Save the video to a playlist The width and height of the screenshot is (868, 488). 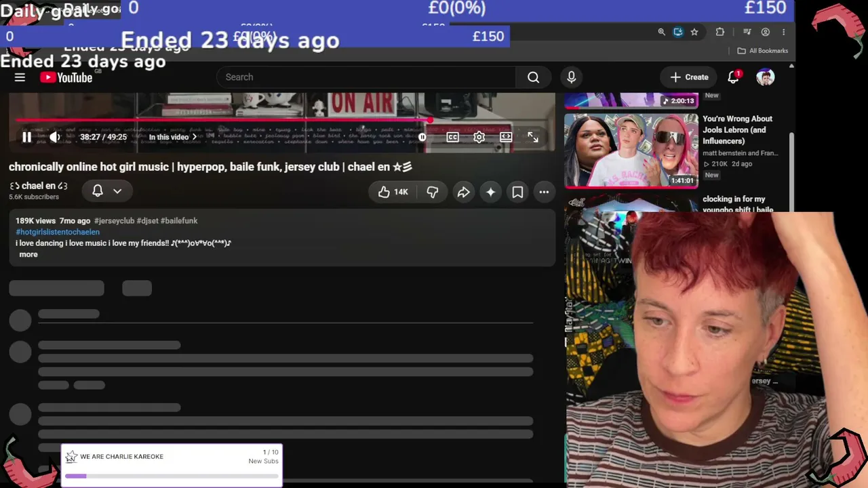click(517, 192)
